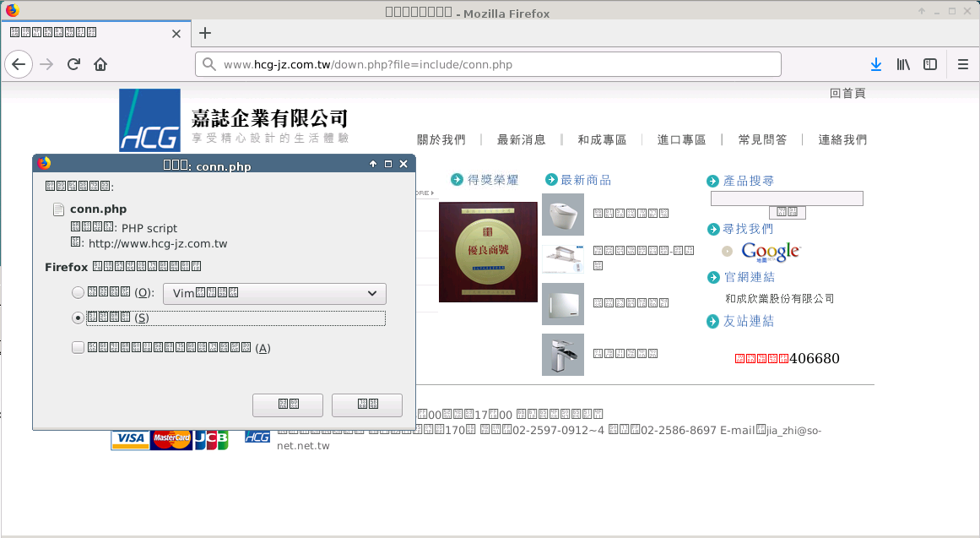
Task: Click the left dialog button at bottom
Action: [x=288, y=405]
